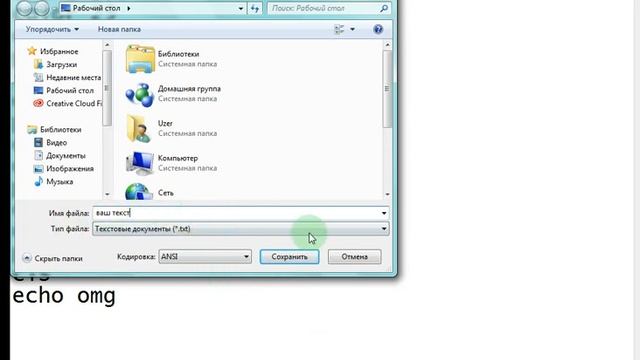640x360 pixels.
Task: Open the view options dropdown arrow
Action: [352, 29]
